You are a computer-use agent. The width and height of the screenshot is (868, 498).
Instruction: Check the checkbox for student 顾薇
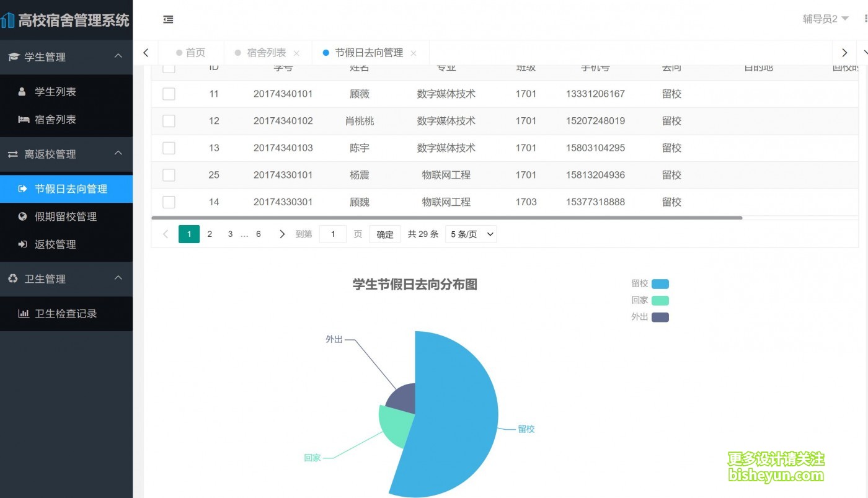pos(169,94)
